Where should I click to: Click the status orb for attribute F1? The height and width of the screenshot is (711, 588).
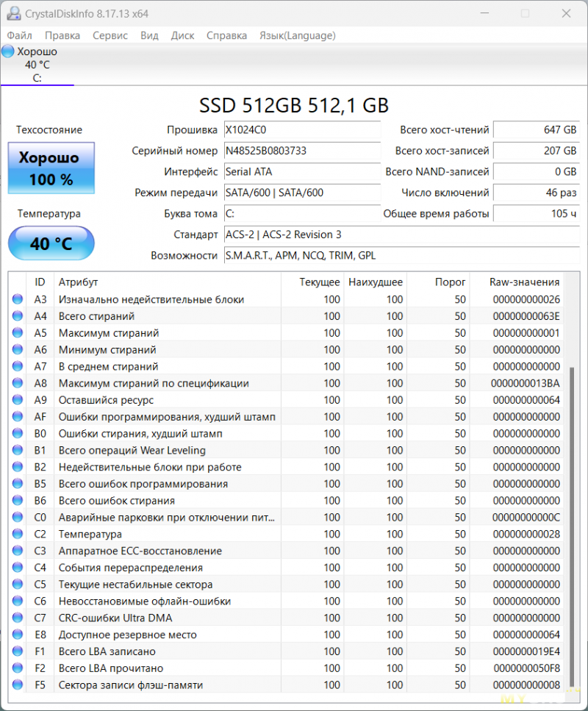point(18,651)
